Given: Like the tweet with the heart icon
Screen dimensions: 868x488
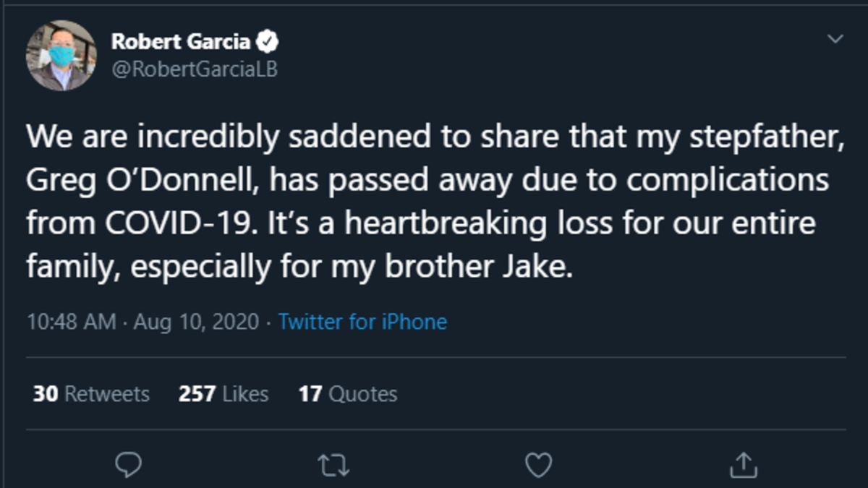Looking at the screenshot, I should (538, 463).
